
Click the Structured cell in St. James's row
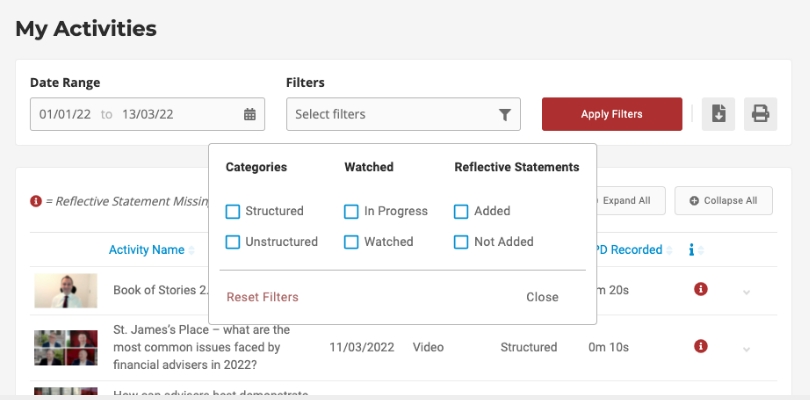tap(528, 347)
